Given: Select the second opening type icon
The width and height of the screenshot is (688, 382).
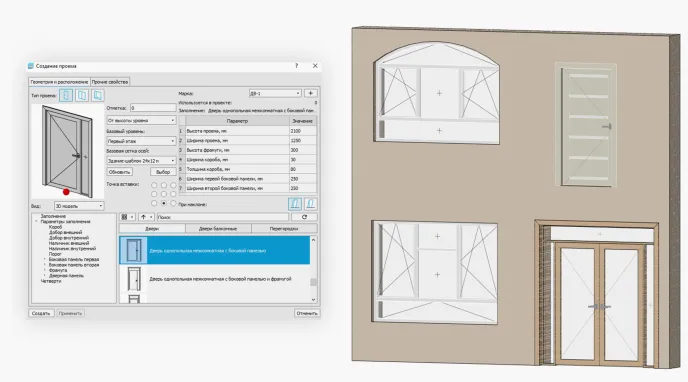Looking at the screenshot, I should pyautogui.click(x=82, y=95).
